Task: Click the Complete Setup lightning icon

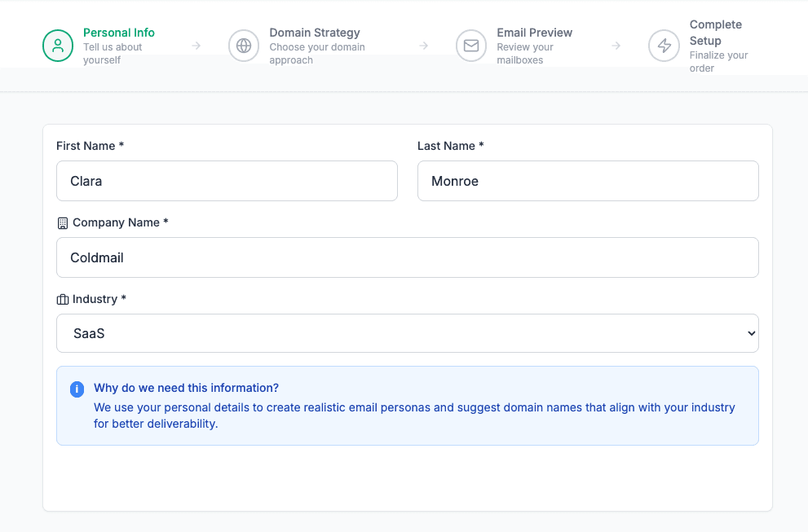Action: [x=665, y=46]
